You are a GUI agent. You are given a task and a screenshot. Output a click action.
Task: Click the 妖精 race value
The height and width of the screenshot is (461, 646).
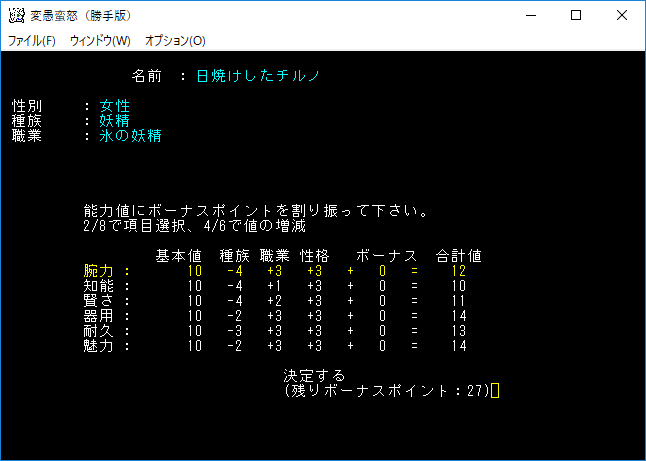[114, 121]
